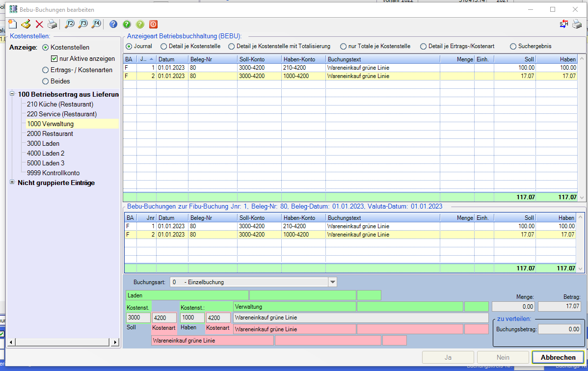Screen dimensions: 588x371
Task: Click the edit booking pencil icon
Action: (26, 24)
